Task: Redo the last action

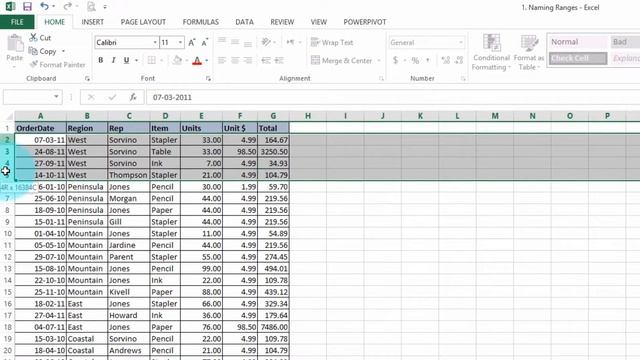Action: click(68, 7)
